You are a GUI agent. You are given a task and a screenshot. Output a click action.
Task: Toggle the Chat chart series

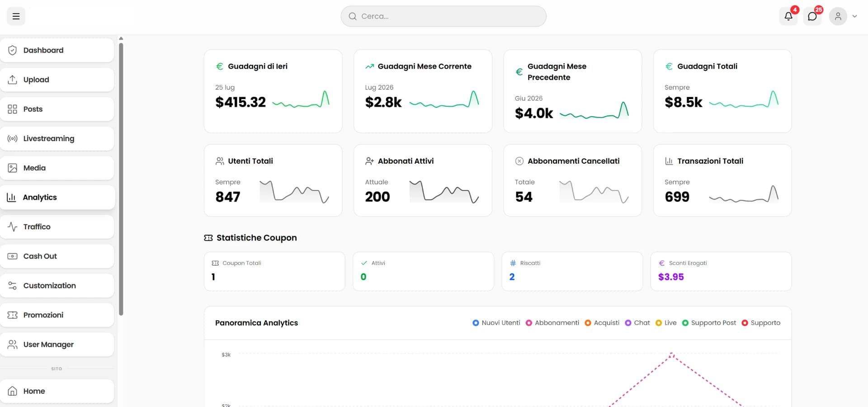(x=637, y=323)
